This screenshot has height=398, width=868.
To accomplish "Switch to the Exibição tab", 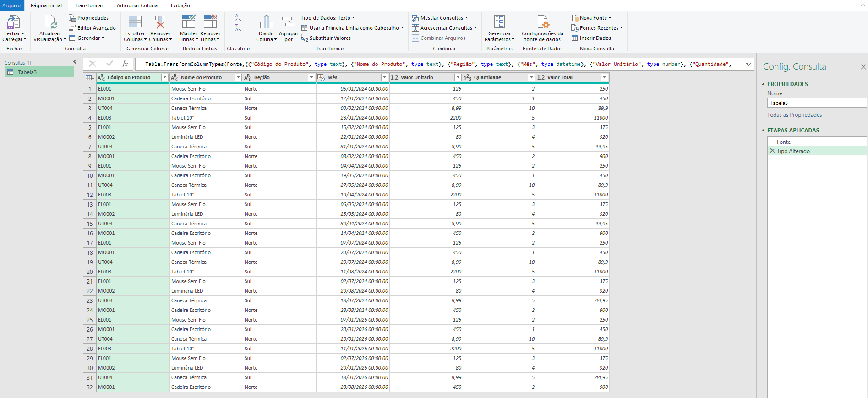I will pyautogui.click(x=180, y=5).
